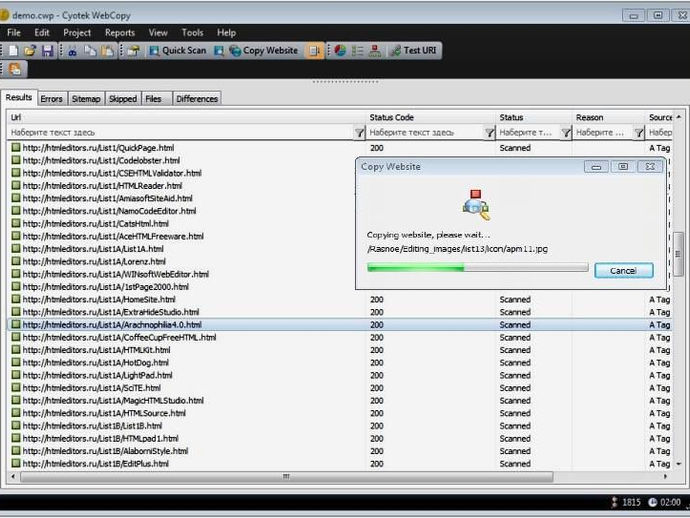
Task: Sort by the Status Code column header
Action: tap(431, 118)
